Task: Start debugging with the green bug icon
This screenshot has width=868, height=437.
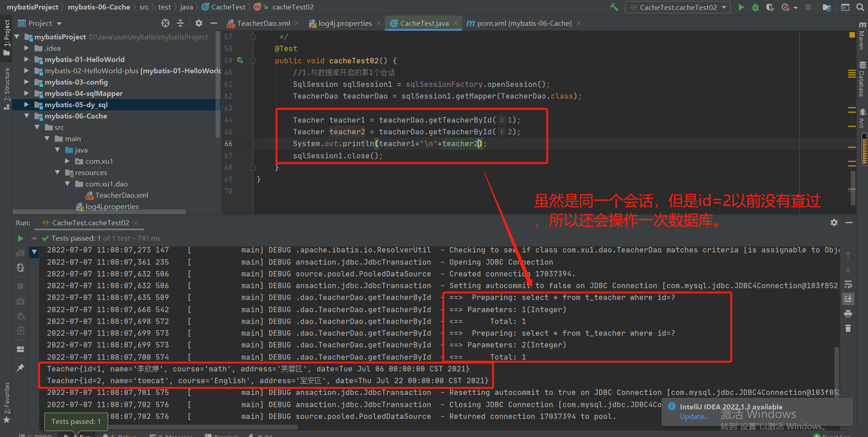Action: coord(755,7)
